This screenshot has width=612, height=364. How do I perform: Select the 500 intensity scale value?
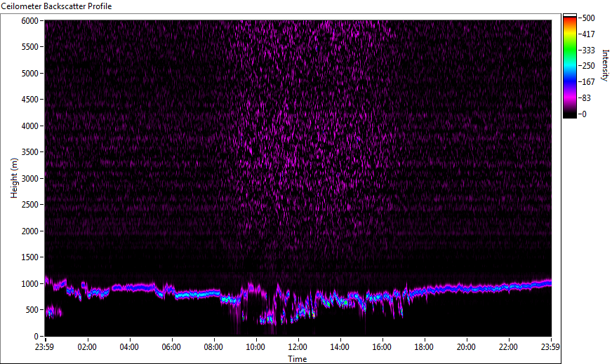point(588,18)
